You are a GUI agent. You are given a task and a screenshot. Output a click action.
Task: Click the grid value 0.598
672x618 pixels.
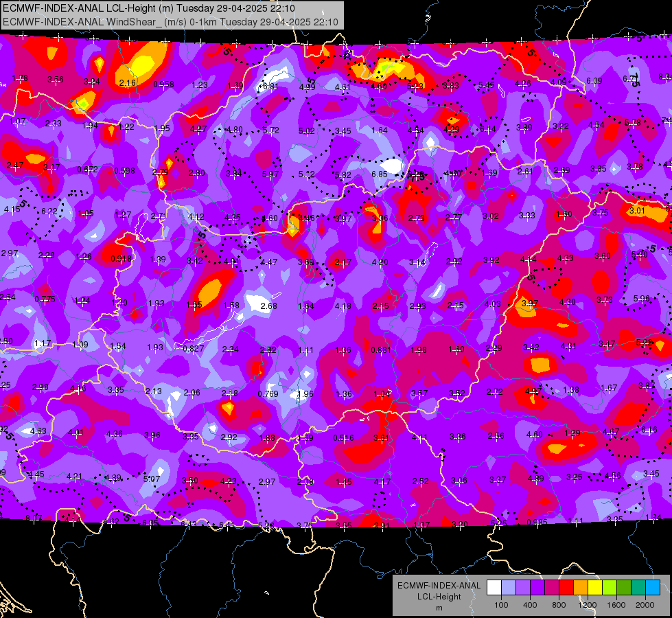point(124,171)
